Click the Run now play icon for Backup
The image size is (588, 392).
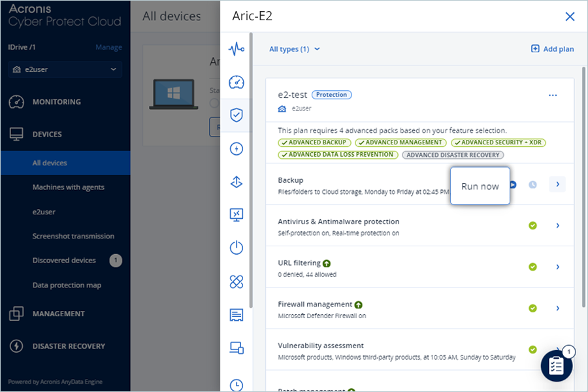[513, 184]
